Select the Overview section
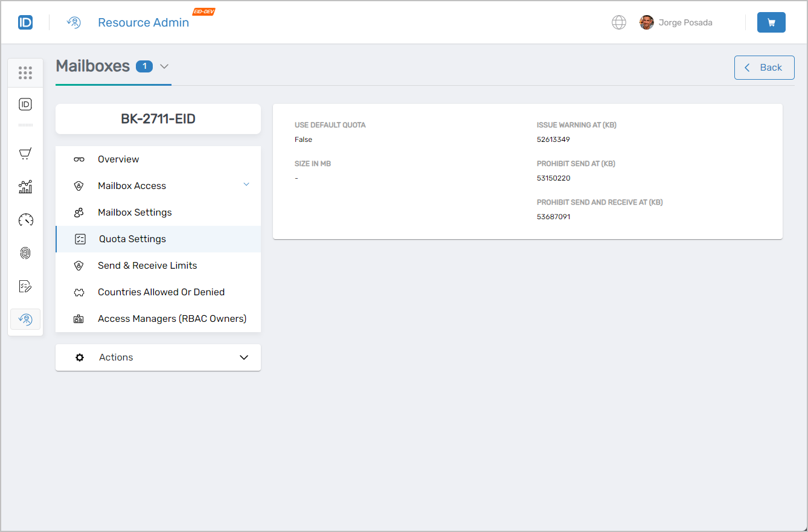This screenshot has height=532, width=808. tap(118, 159)
